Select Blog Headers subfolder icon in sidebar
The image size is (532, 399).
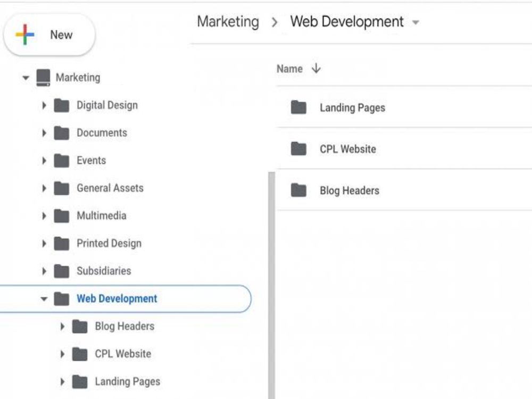click(x=80, y=327)
